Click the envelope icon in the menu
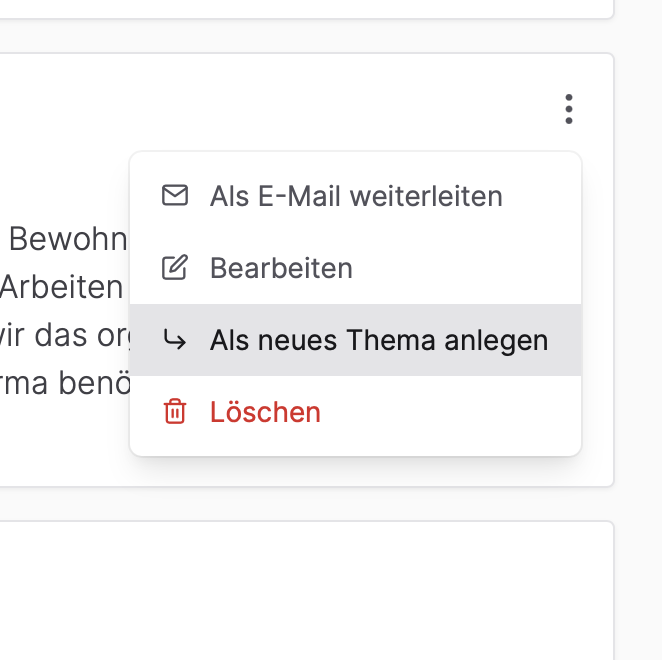The height and width of the screenshot is (660, 662). click(175, 196)
